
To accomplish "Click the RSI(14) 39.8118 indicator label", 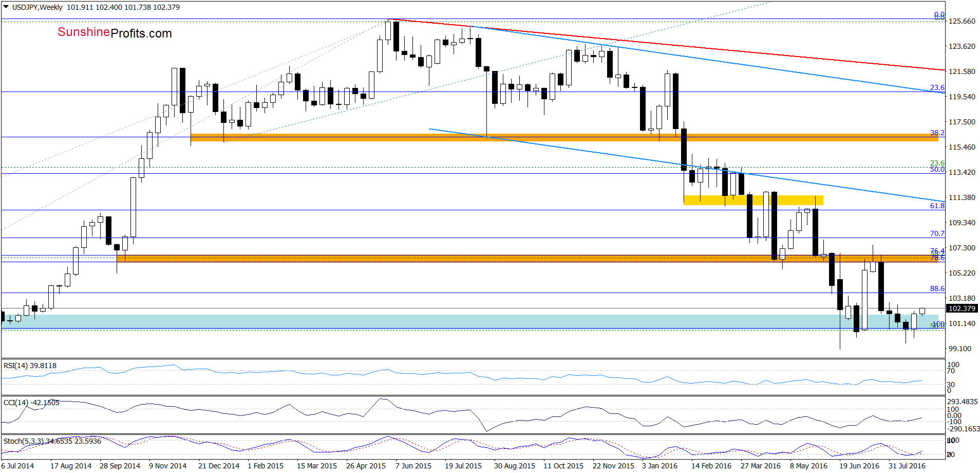I will (30, 366).
